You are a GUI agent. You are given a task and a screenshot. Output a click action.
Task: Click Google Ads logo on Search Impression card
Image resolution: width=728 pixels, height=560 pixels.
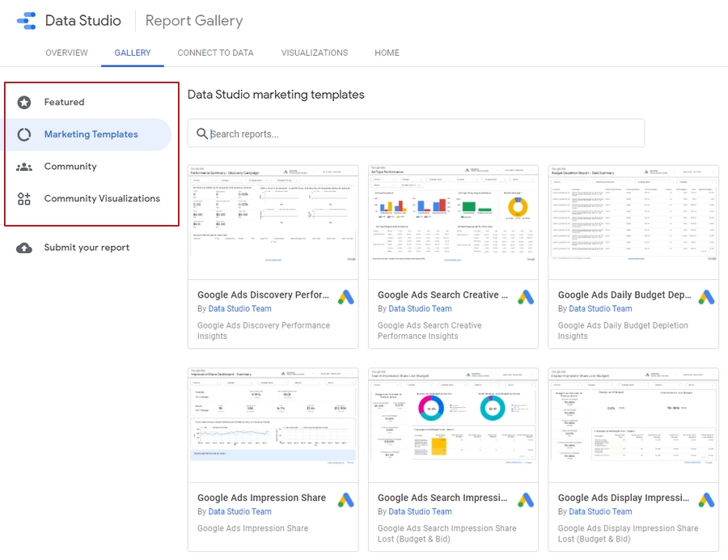[x=526, y=500]
